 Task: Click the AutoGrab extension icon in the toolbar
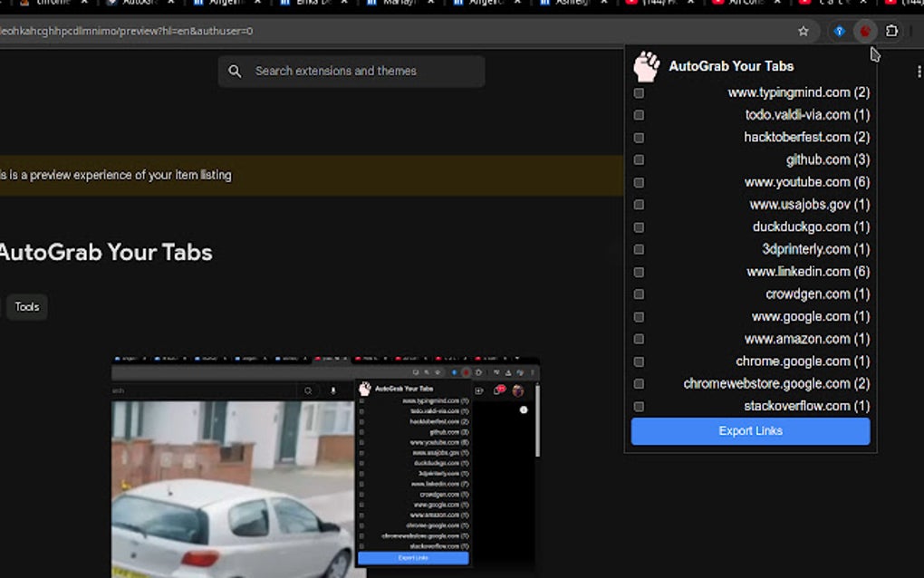point(865,31)
